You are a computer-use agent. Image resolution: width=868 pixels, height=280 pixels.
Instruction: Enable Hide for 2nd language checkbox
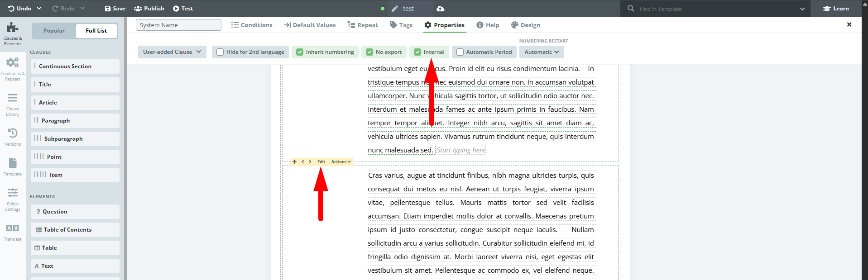(x=220, y=52)
